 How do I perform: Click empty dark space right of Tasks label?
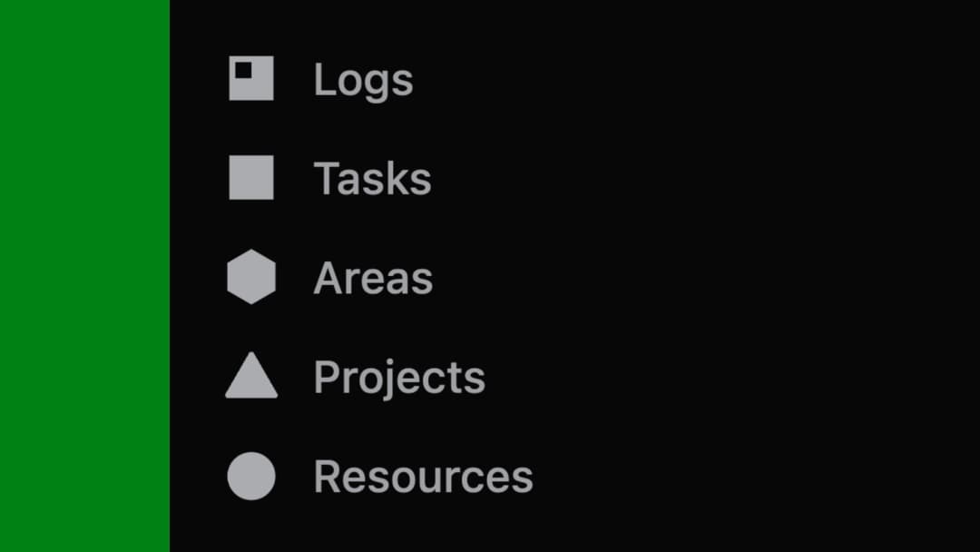[x=681, y=178]
